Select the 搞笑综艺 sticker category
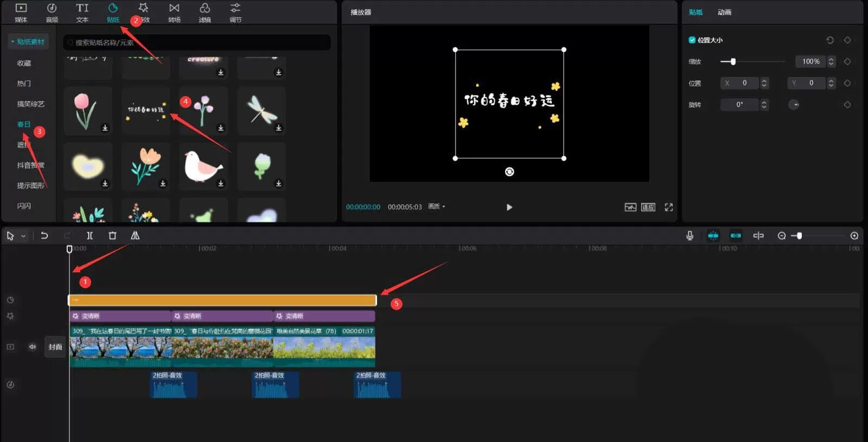Viewport: 868px width, 442px height. (x=30, y=104)
